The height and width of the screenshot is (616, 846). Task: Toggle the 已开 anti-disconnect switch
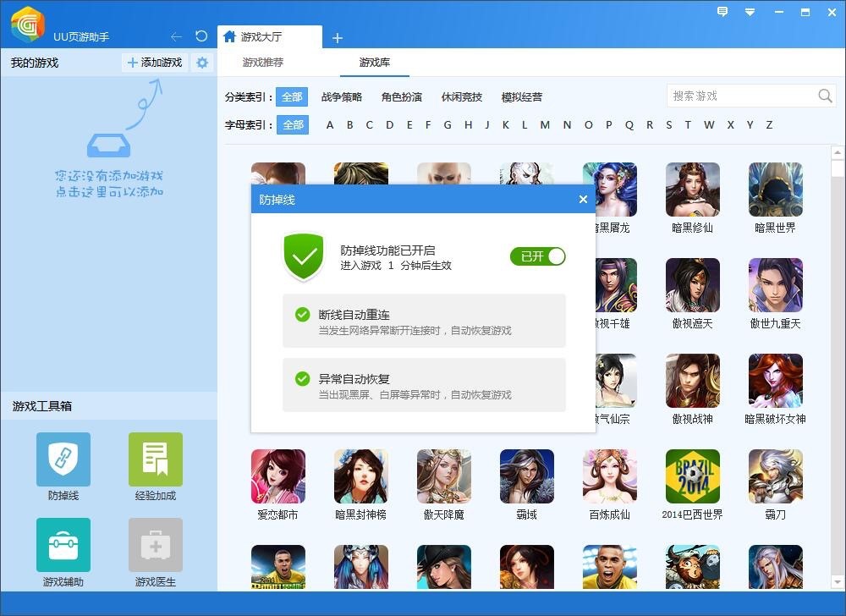[x=538, y=256]
